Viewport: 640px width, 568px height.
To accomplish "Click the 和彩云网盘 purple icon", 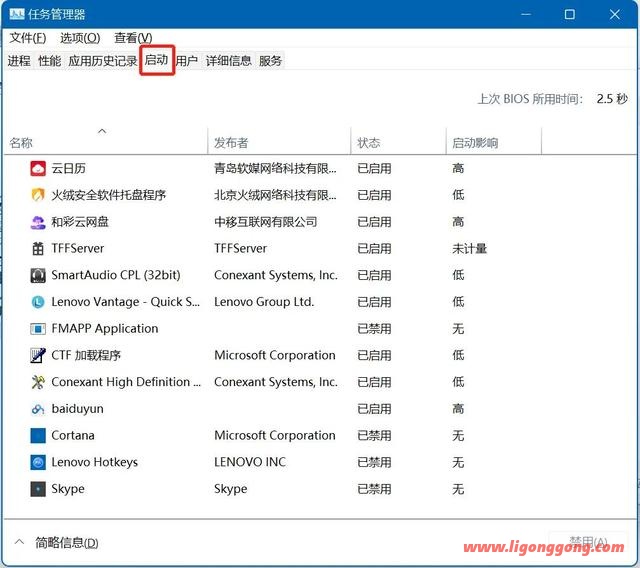I will point(38,222).
